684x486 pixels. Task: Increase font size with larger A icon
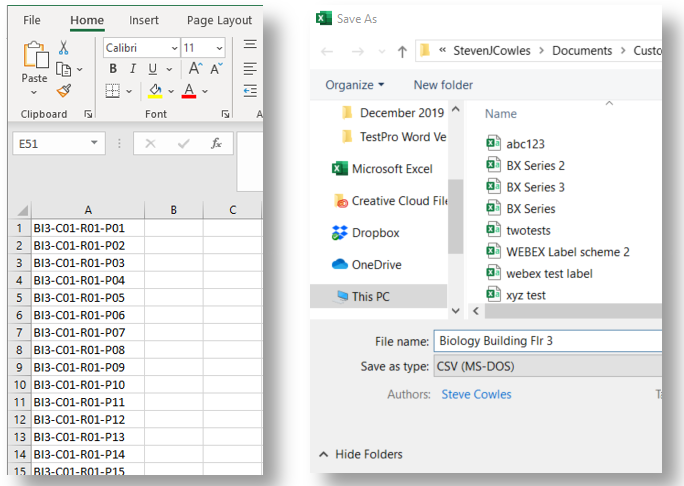pos(195,68)
